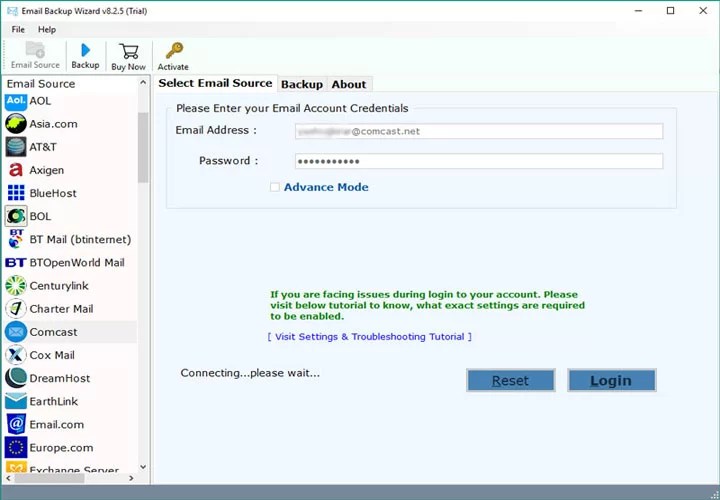The image size is (720, 500).
Task: Click the Email Source toolbar icon
Action: (35, 50)
